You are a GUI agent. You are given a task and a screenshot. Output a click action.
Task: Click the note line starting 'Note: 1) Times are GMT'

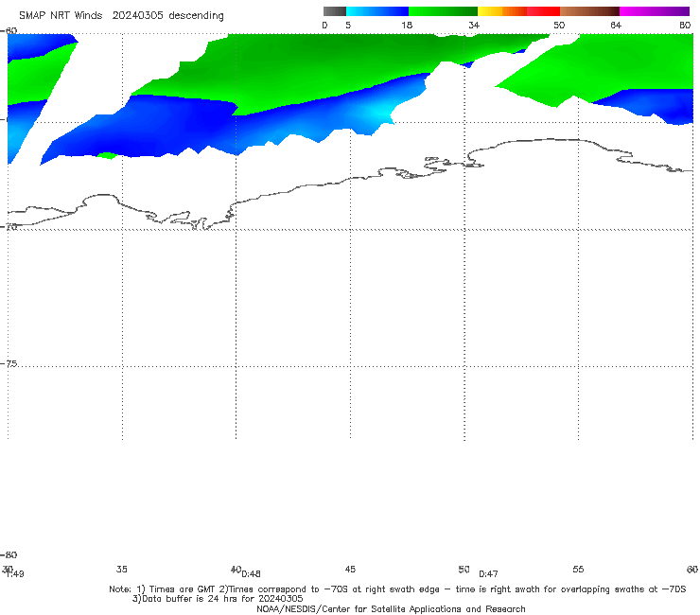[397, 589]
